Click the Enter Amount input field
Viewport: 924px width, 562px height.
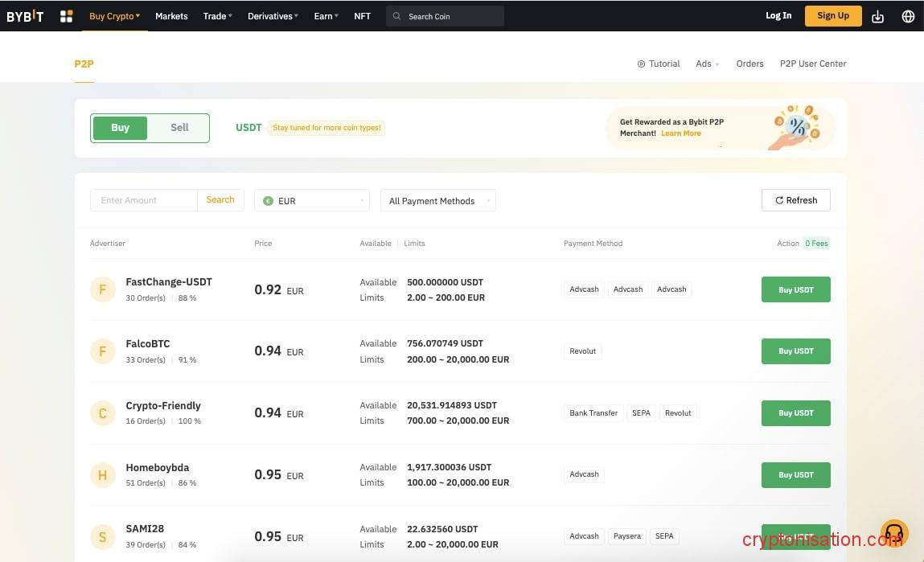click(x=143, y=199)
